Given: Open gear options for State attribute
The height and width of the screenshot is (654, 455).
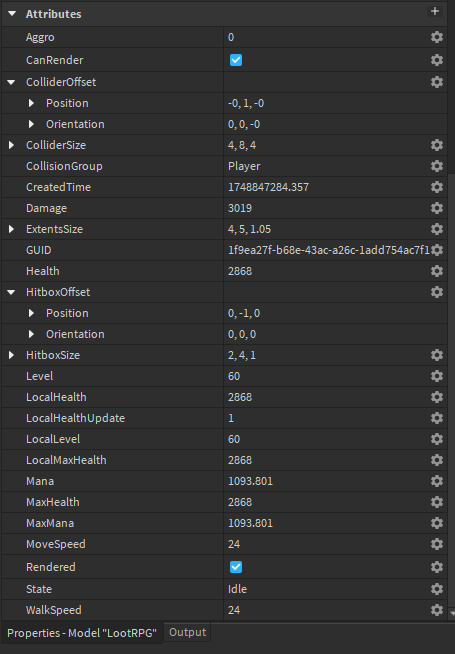Looking at the screenshot, I should coord(437,589).
